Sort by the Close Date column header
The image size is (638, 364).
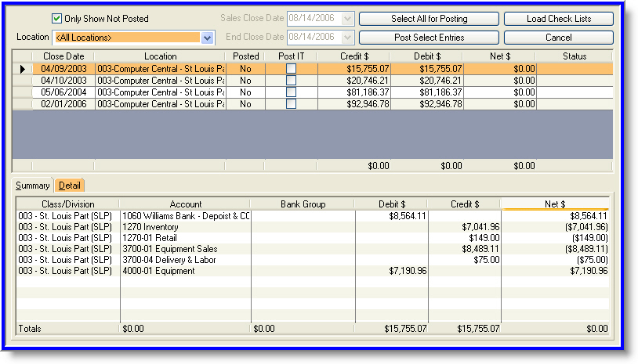coord(63,56)
